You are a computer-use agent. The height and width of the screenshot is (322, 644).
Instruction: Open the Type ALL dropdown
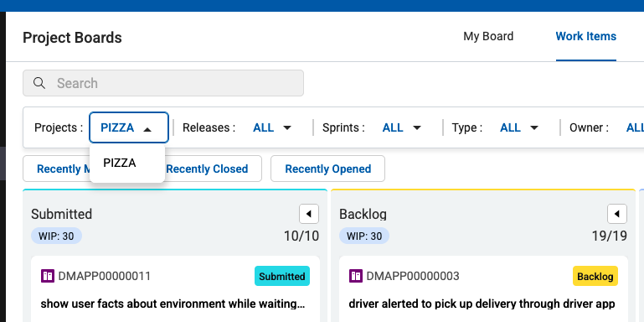coord(519,128)
